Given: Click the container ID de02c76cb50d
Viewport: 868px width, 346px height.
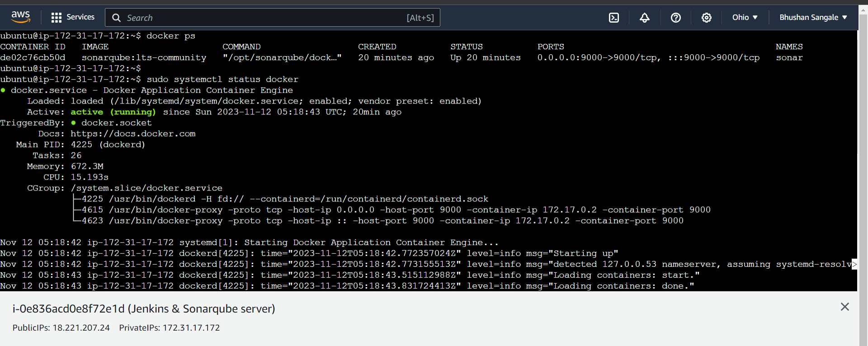Looking at the screenshot, I should pyautogui.click(x=33, y=58).
